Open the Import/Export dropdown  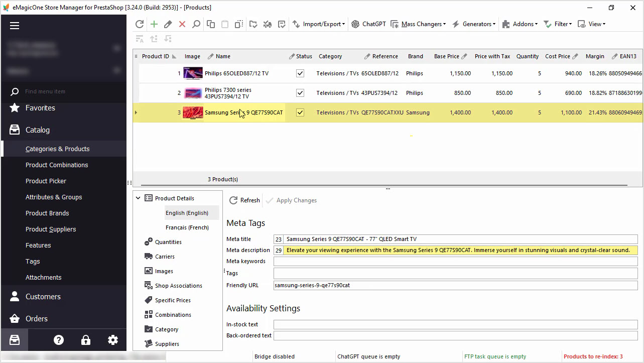tap(319, 24)
